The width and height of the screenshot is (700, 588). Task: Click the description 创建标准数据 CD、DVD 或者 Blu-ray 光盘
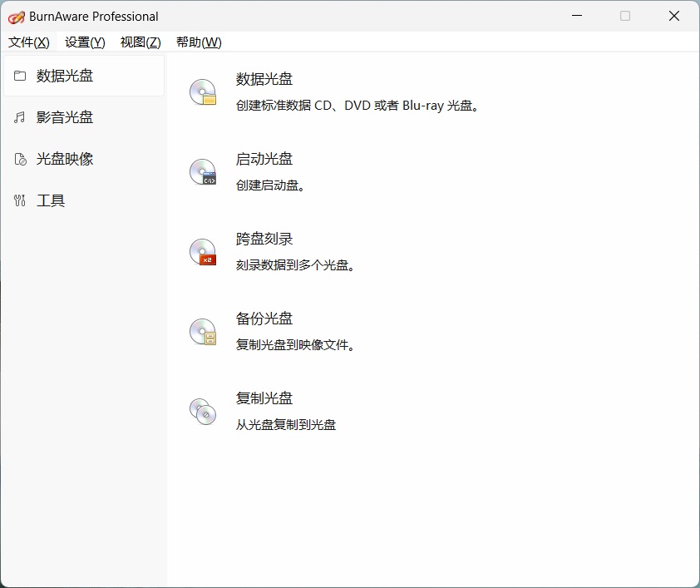click(x=357, y=106)
